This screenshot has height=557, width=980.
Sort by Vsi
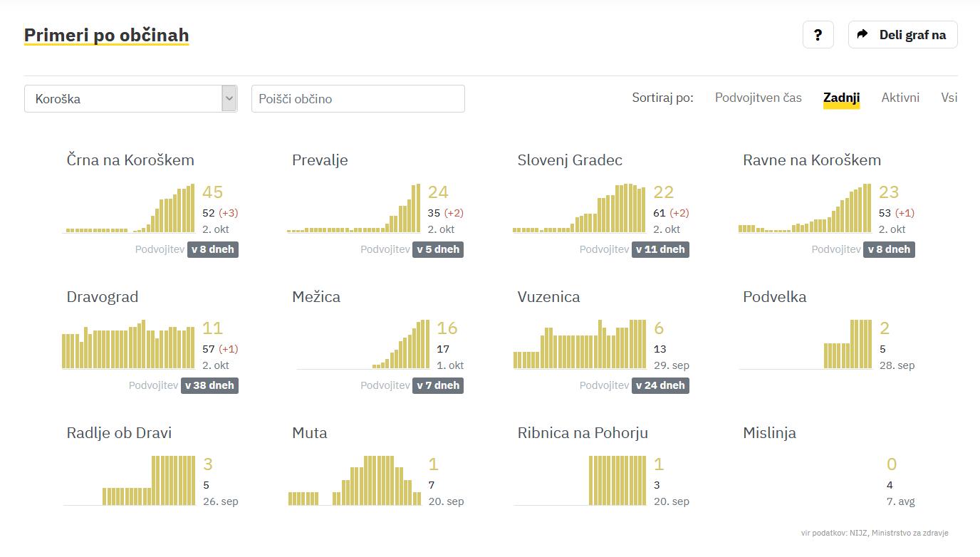click(x=949, y=98)
